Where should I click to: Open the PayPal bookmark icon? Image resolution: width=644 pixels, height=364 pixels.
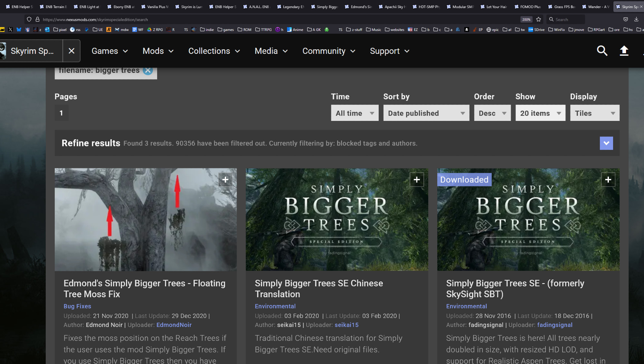pyautogui.click(x=87, y=30)
